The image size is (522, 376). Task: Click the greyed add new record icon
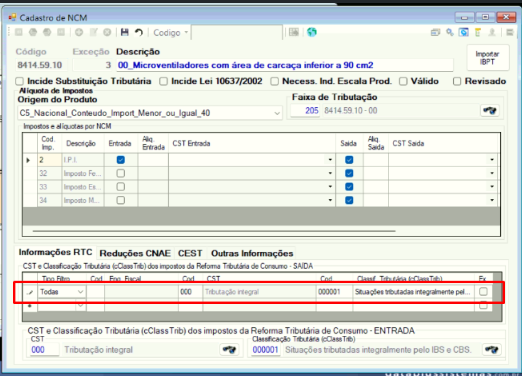pos(79,32)
